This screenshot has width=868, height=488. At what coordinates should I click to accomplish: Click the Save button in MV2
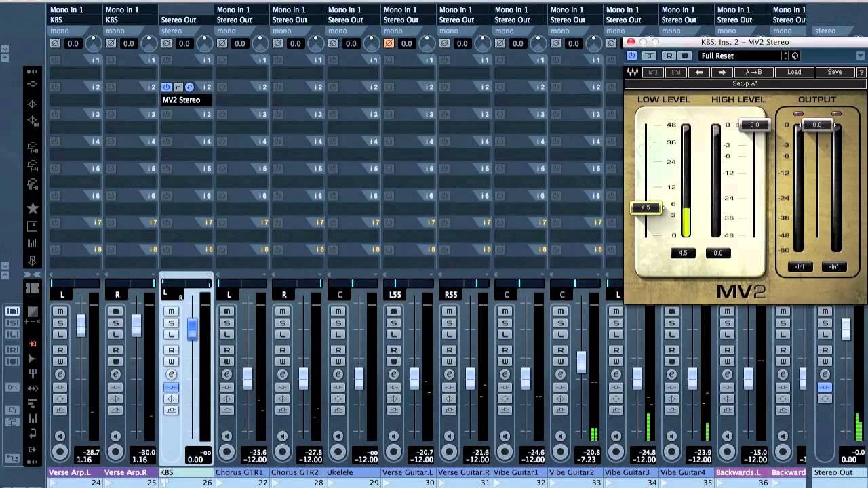click(x=835, y=73)
